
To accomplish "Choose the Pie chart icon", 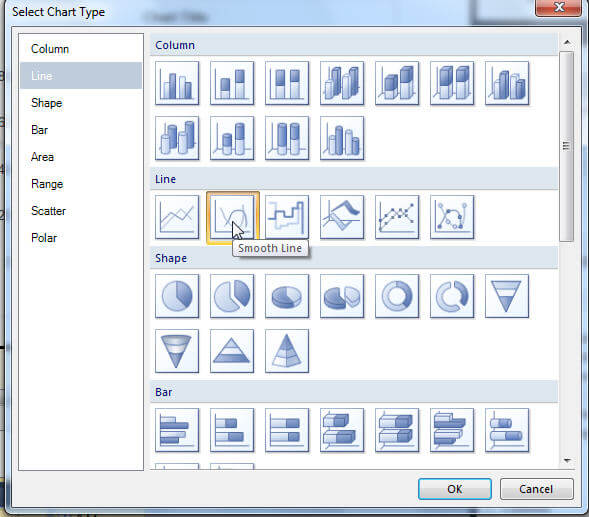I will 177,296.
